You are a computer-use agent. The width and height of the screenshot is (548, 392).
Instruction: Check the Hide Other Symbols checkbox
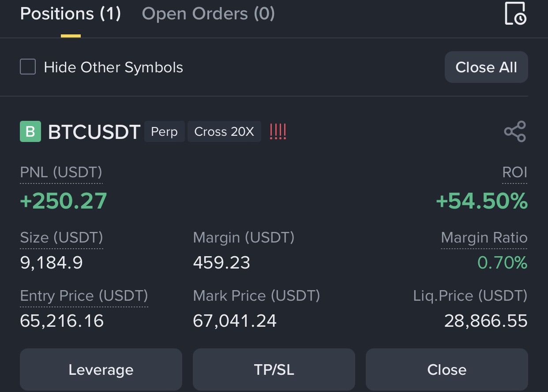click(28, 67)
